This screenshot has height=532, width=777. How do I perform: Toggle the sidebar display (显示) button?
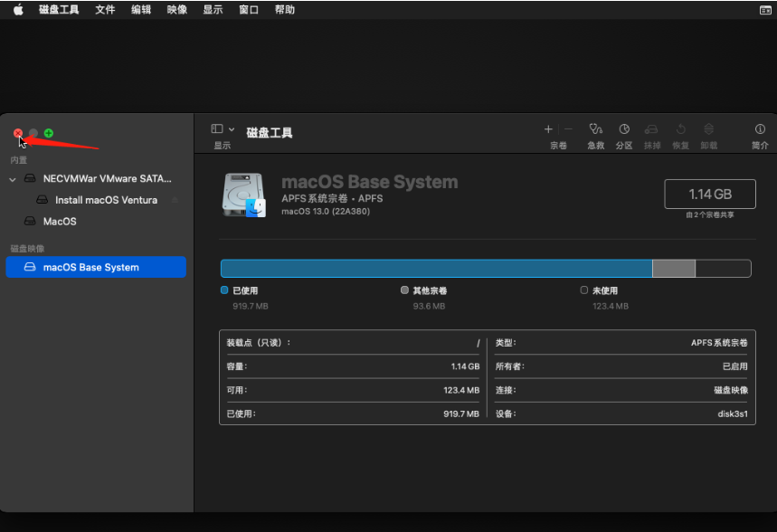pos(217,129)
